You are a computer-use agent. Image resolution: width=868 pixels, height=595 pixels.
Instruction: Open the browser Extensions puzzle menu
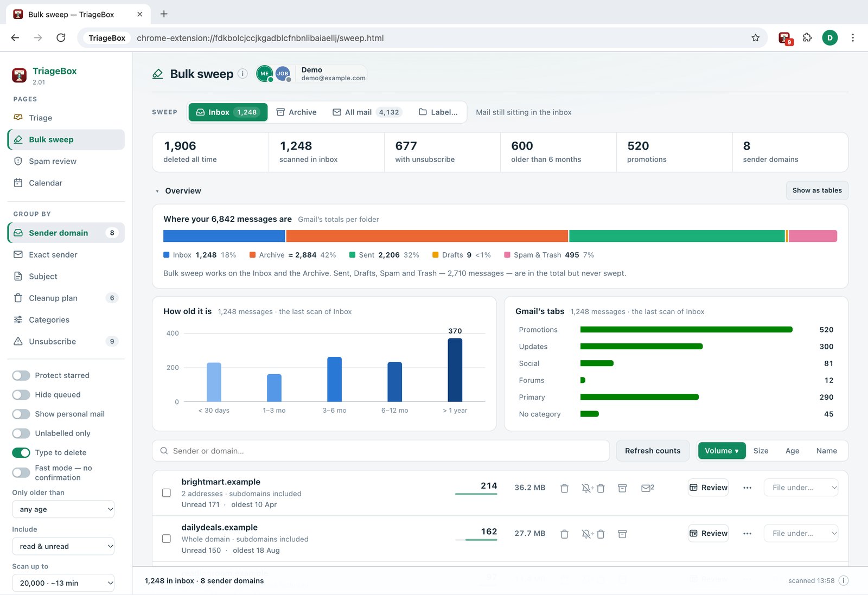coord(807,38)
